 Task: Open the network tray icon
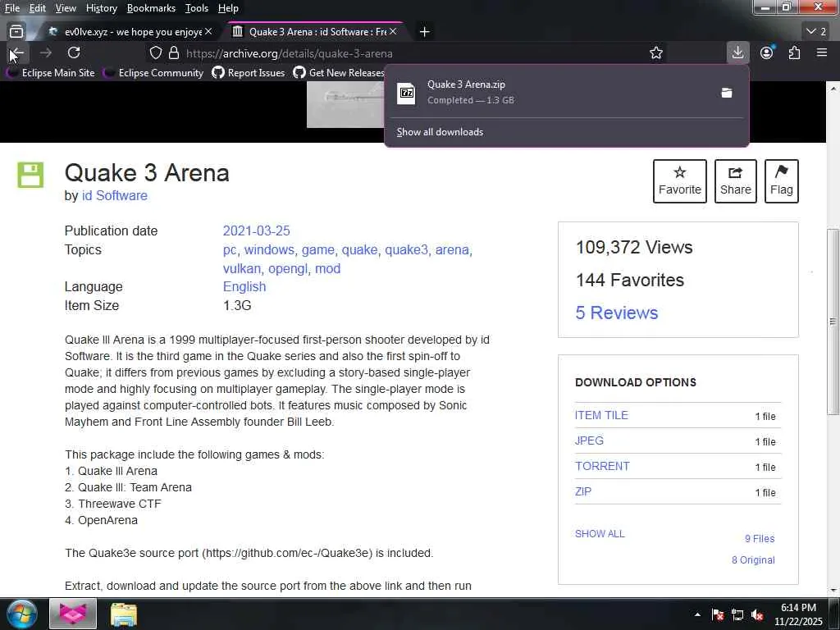coord(737,614)
